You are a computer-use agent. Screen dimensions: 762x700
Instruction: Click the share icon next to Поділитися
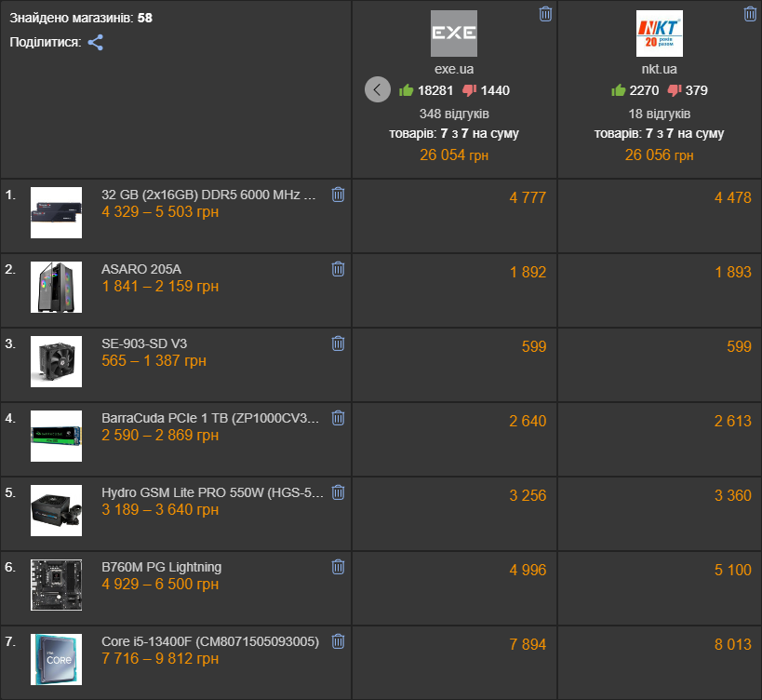95,42
